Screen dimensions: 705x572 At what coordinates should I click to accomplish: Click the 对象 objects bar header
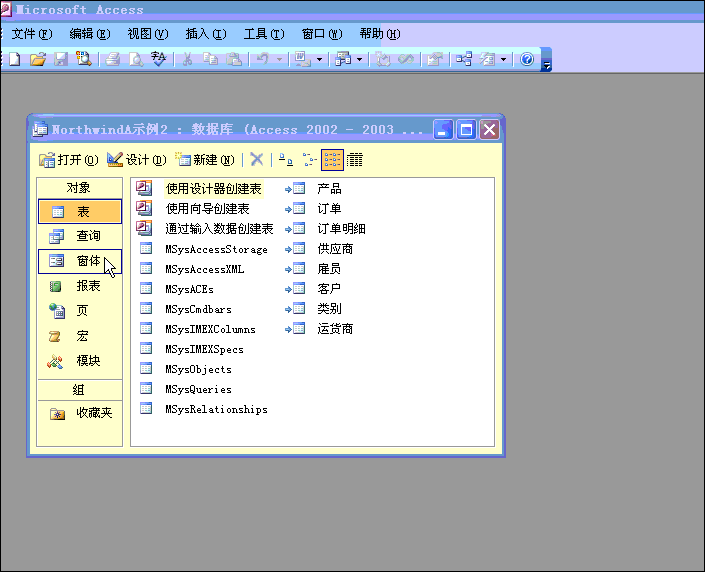coord(80,188)
